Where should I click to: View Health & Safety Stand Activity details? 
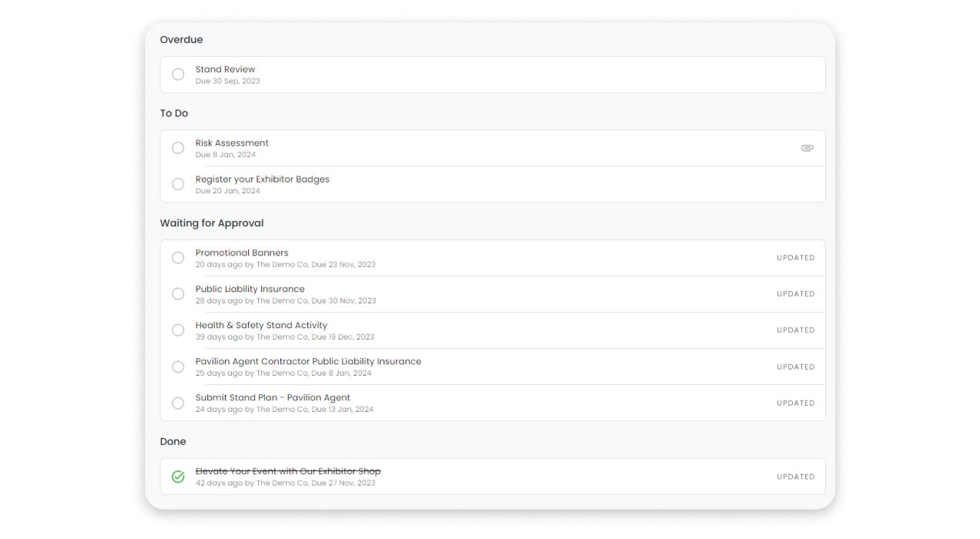click(261, 324)
